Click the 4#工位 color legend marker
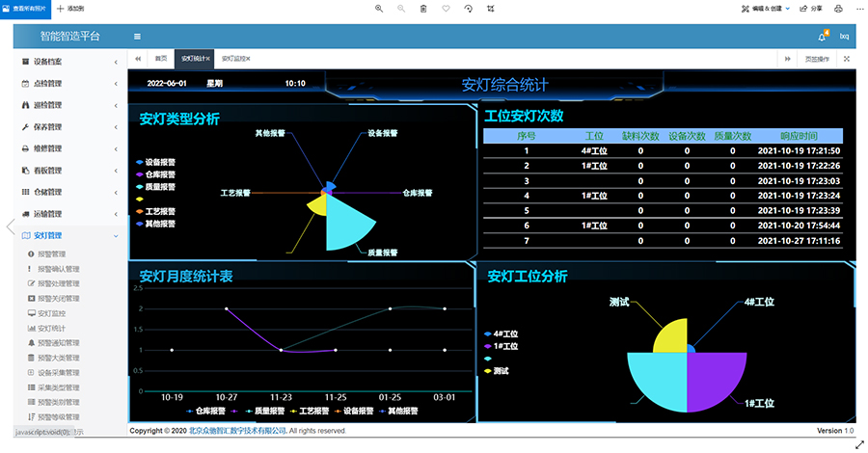The image size is (868, 453). click(x=489, y=333)
